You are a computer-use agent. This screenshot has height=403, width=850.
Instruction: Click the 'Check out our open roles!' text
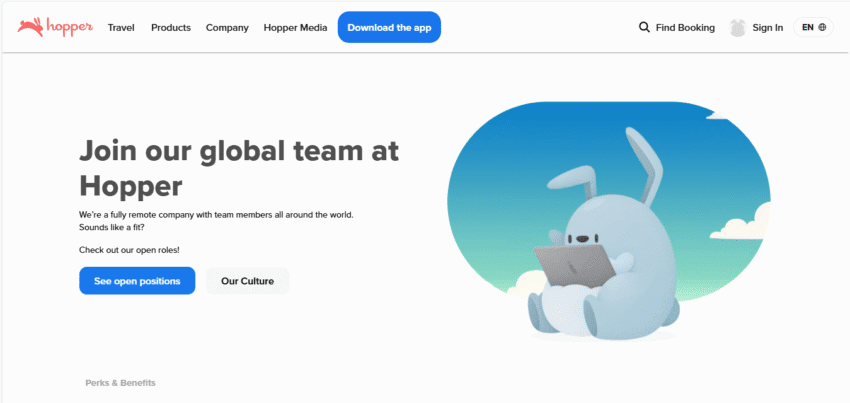coord(129,250)
